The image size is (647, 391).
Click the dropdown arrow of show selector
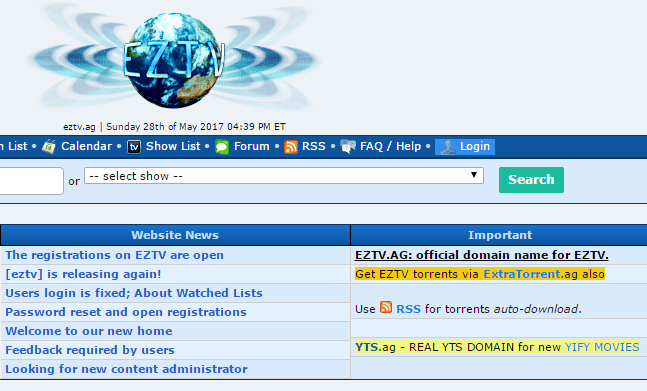(474, 175)
